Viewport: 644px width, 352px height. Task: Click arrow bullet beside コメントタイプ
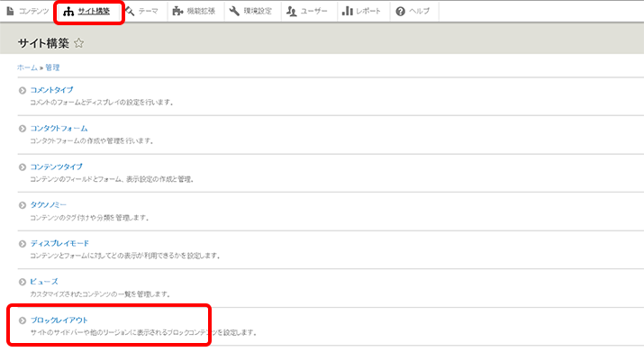(23, 90)
